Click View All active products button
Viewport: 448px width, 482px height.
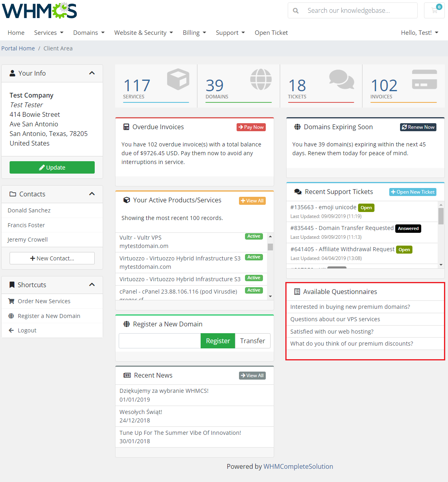pos(252,201)
